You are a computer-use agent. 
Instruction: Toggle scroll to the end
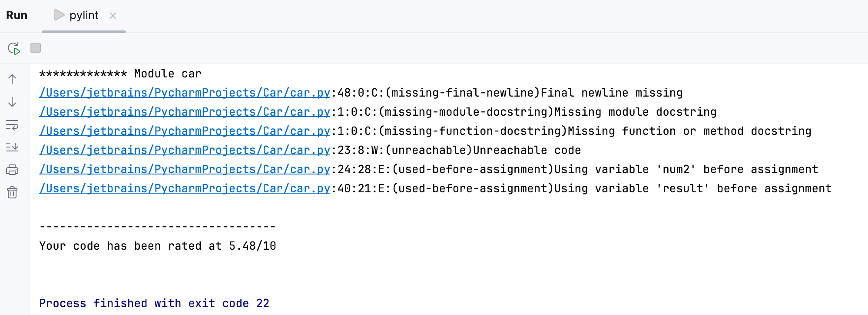pos(12,147)
